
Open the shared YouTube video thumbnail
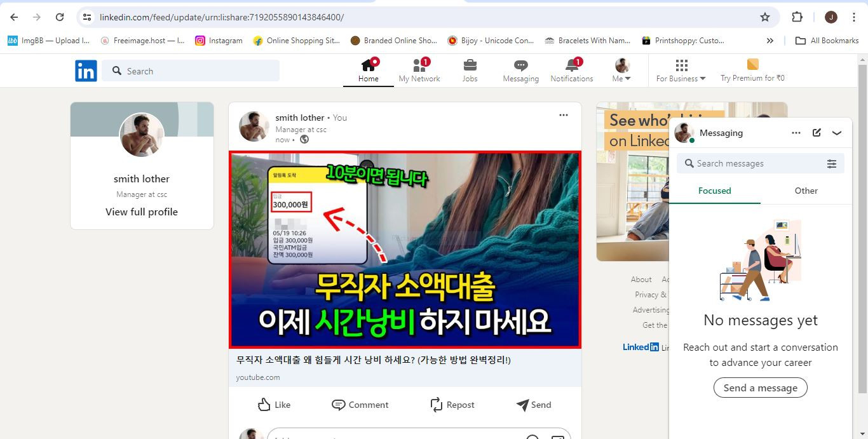[x=405, y=250]
